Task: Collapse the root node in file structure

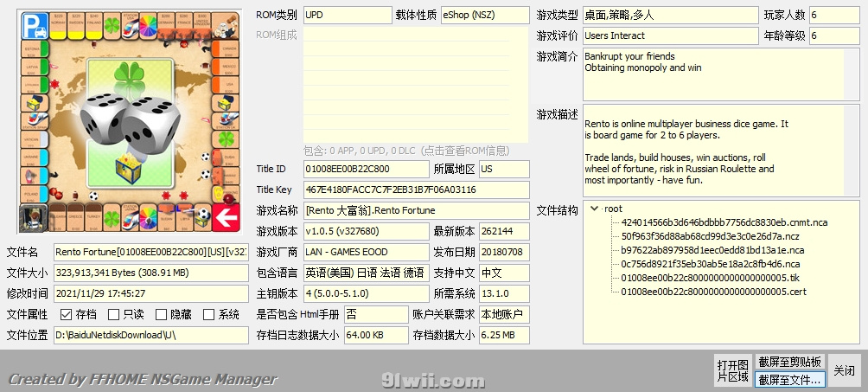Action: pyautogui.click(x=594, y=209)
